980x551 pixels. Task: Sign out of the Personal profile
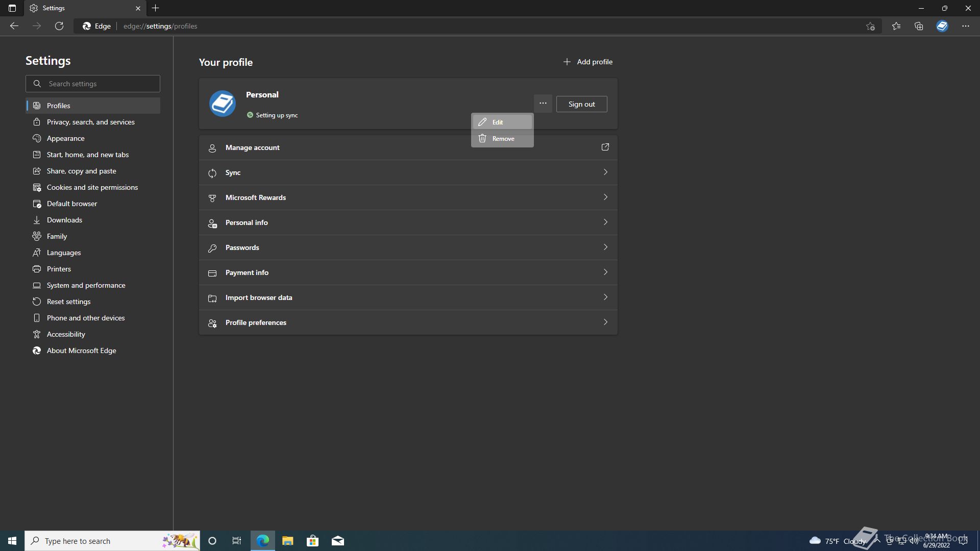[x=581, y=104]
